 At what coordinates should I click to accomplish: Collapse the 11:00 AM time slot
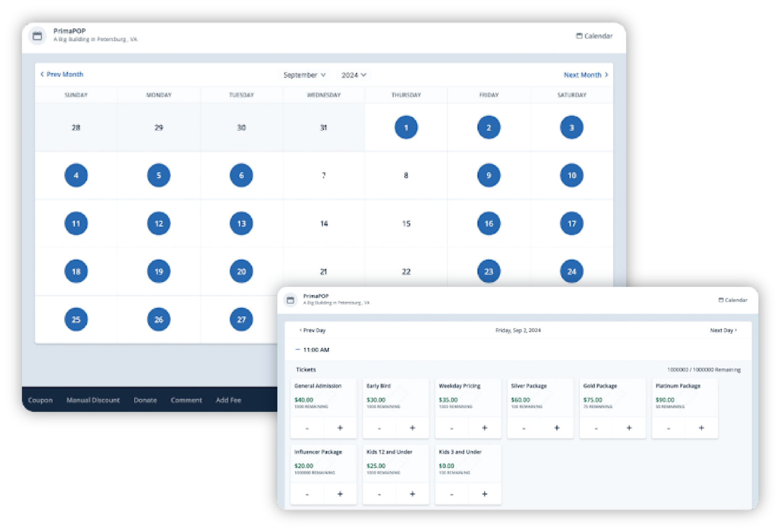click(x=298, y=349)
